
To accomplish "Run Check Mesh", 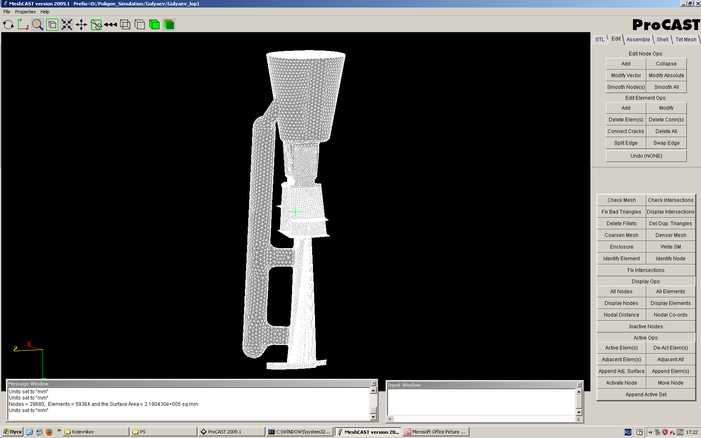I will pos(621,200).
